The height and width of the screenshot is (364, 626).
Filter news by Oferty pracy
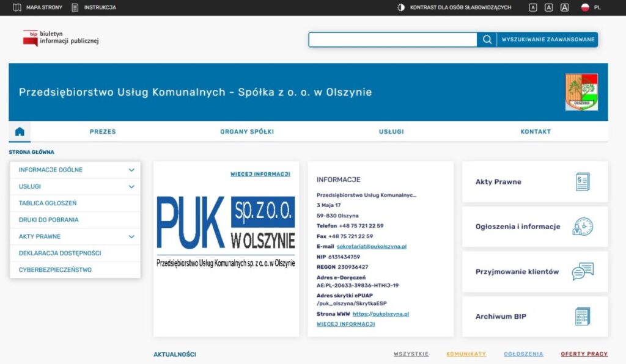[584, 354]
